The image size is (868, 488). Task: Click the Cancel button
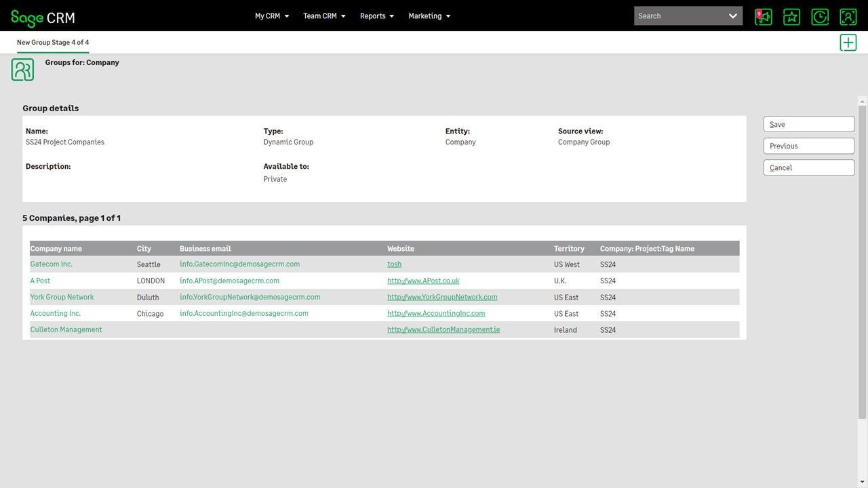coord(809,167)
